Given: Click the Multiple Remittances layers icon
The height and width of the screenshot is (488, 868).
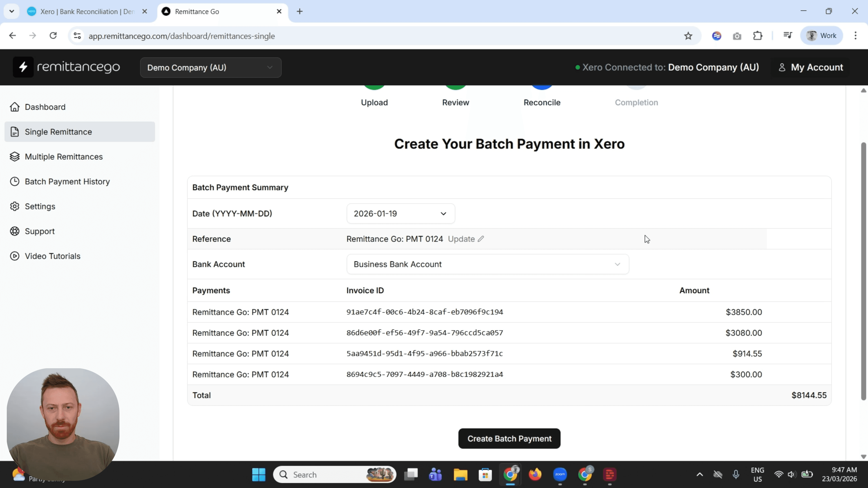Looking at the screenshot, I should [14, 157].
